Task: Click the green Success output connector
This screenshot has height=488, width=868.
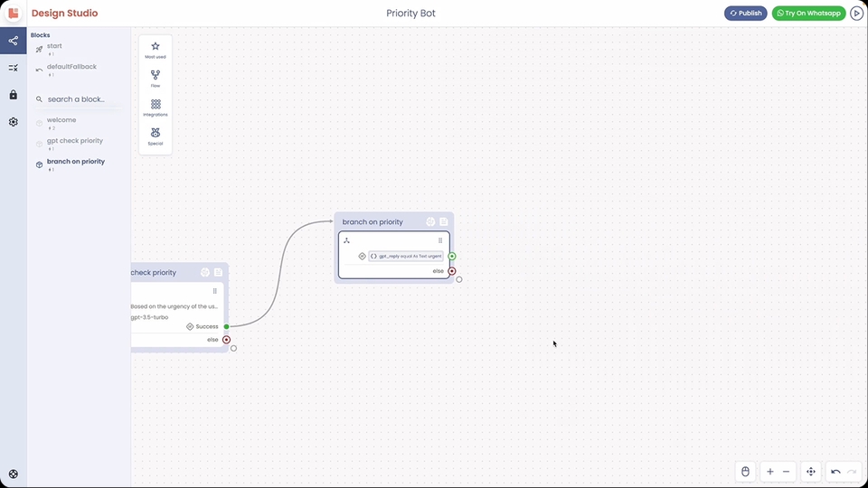Action: [x=226, y=326]
